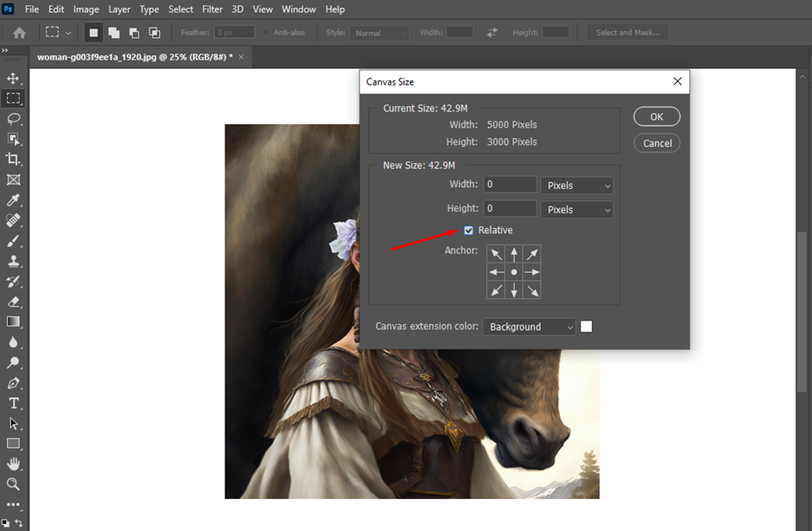This screenshot has height=531, width=812.
Task: Set anchor to center dot
Action: [x=514, y=272]
